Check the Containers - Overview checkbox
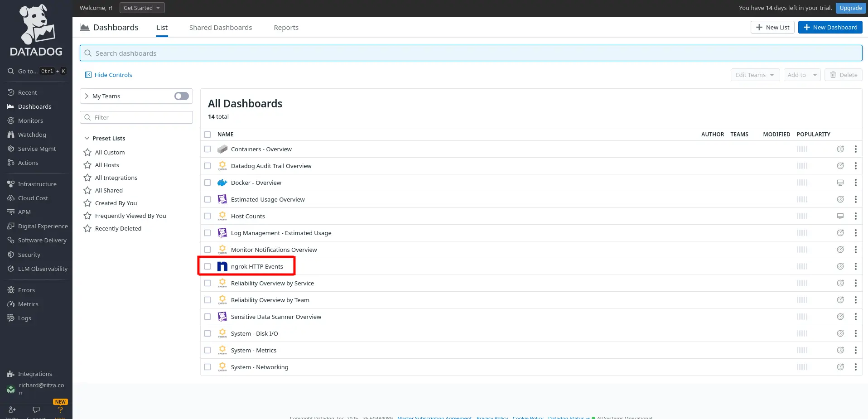The height and width of the screenshot is (419, 868). 207,149
